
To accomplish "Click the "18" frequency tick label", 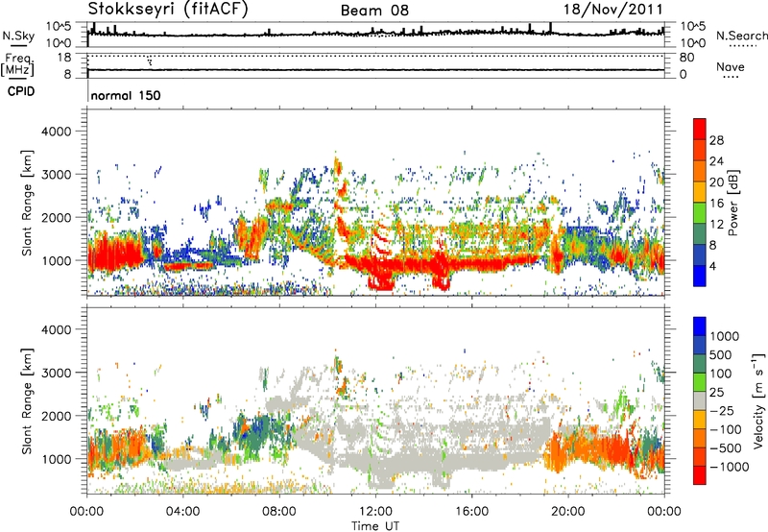I will pyautogui.click(x=64, y=58).
